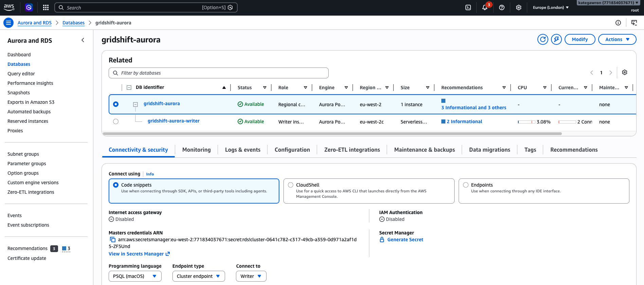This screenshot has height=285, width=644.
Task: Select the gridshift-aurora cluster radio button
Action: pos(116,104)
